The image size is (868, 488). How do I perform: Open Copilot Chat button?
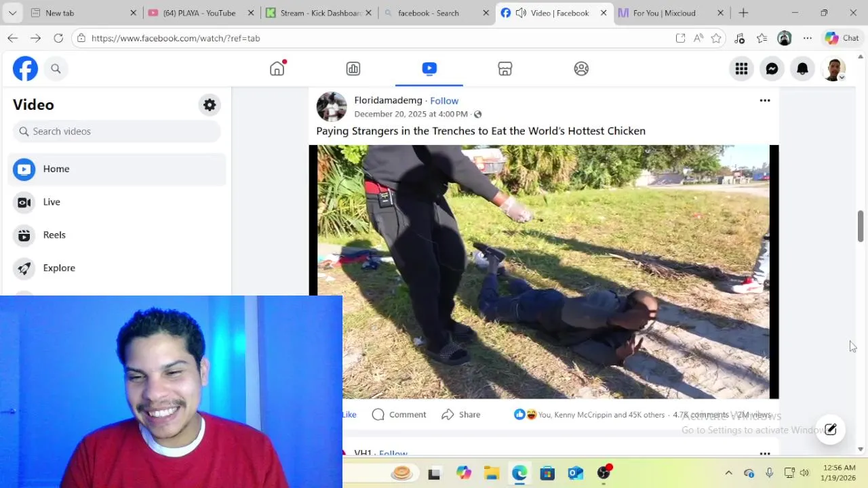pyautogui.click(x=842, y=38)
